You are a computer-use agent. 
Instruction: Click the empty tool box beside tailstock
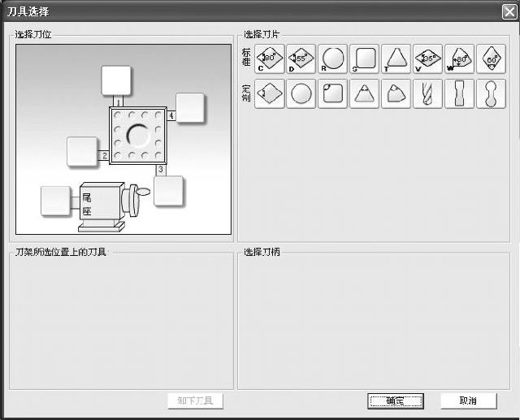point(56,201)
